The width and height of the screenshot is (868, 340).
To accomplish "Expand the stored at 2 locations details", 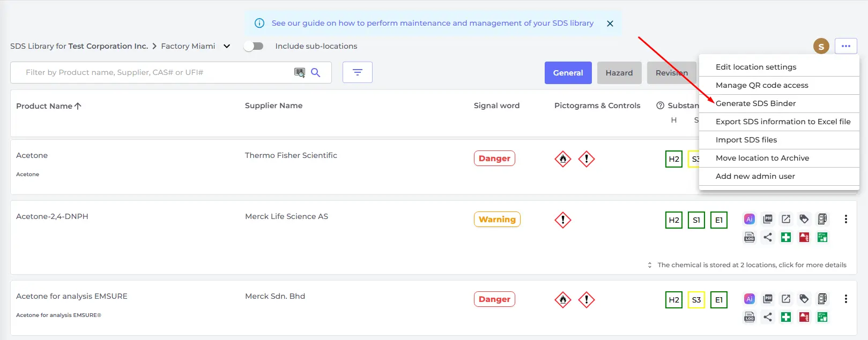I will [x=751, y=265].
